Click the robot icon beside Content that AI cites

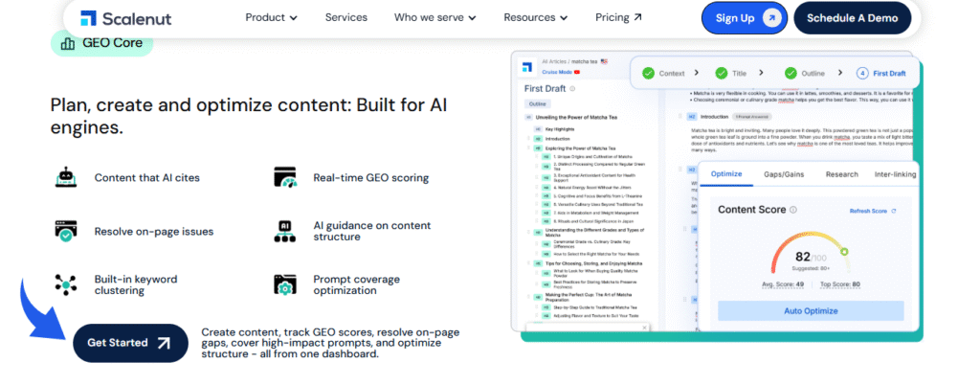66,177
